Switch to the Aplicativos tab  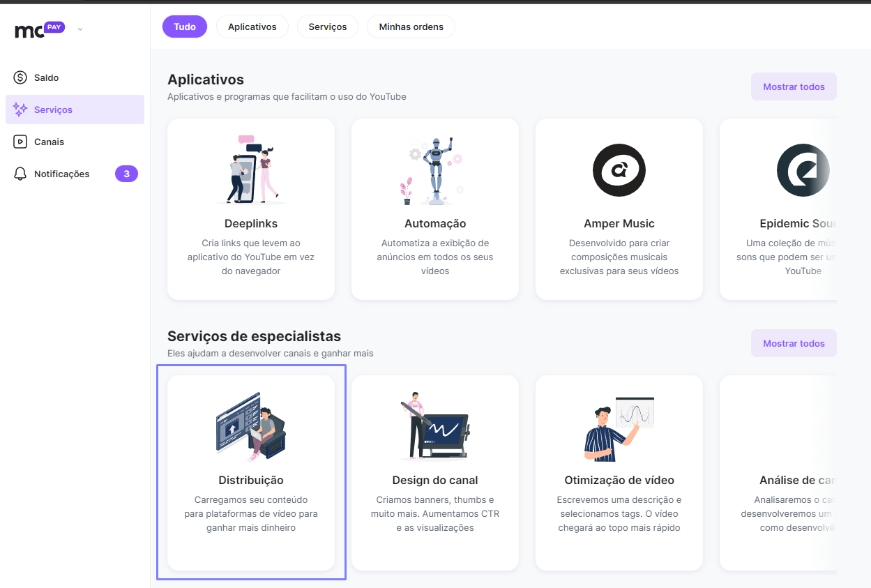point(252,27)
